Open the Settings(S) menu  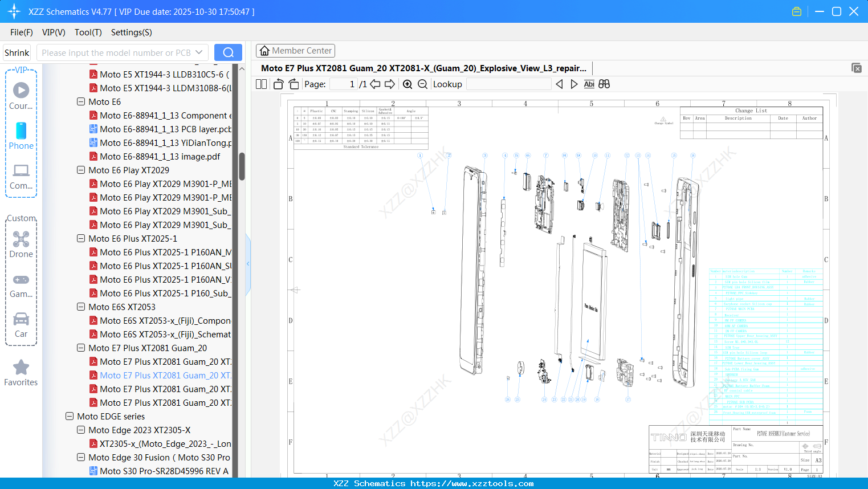pyautogui.click(x=131, y=32)
